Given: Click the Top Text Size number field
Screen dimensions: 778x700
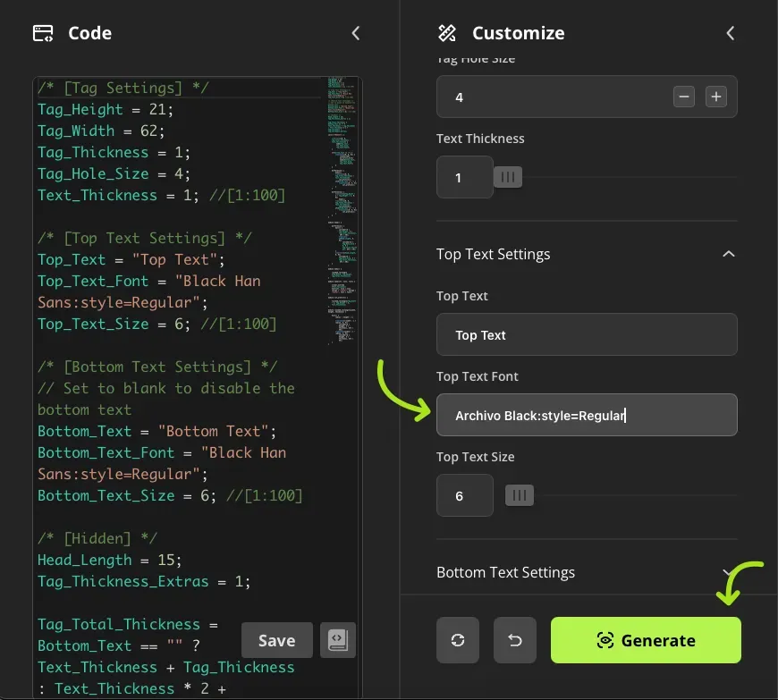Looking at the screenshot, I should pos(465,495).
